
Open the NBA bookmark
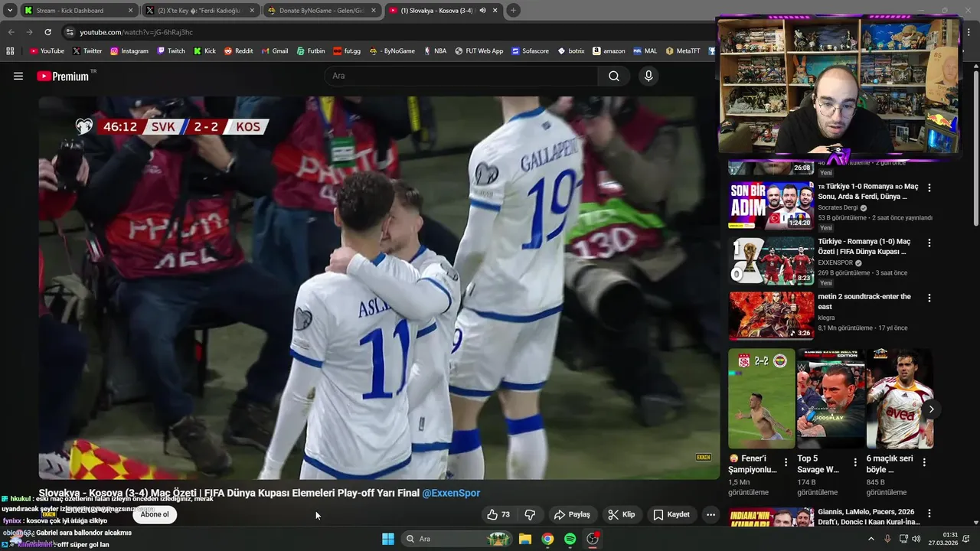[434, 51]
